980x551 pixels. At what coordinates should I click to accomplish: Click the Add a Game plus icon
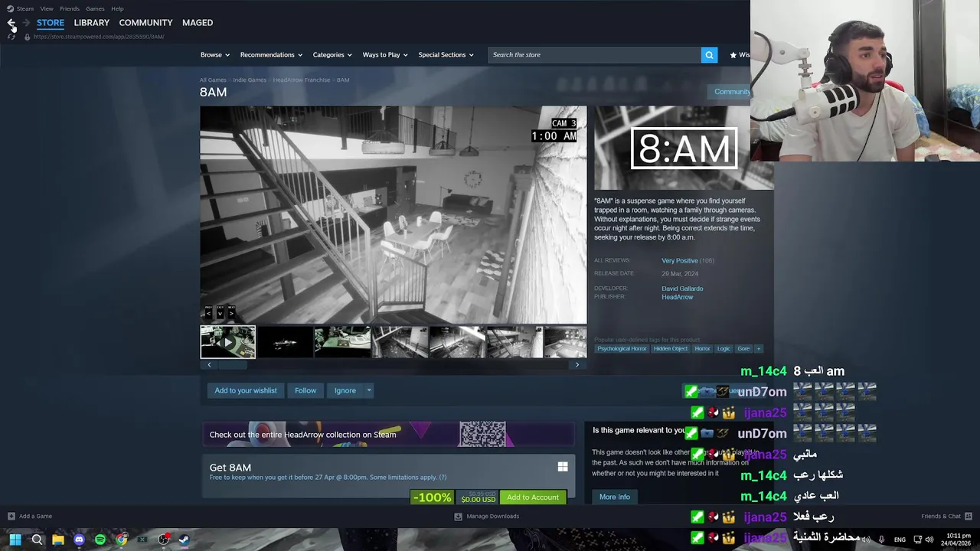click(x=11, y=516)
